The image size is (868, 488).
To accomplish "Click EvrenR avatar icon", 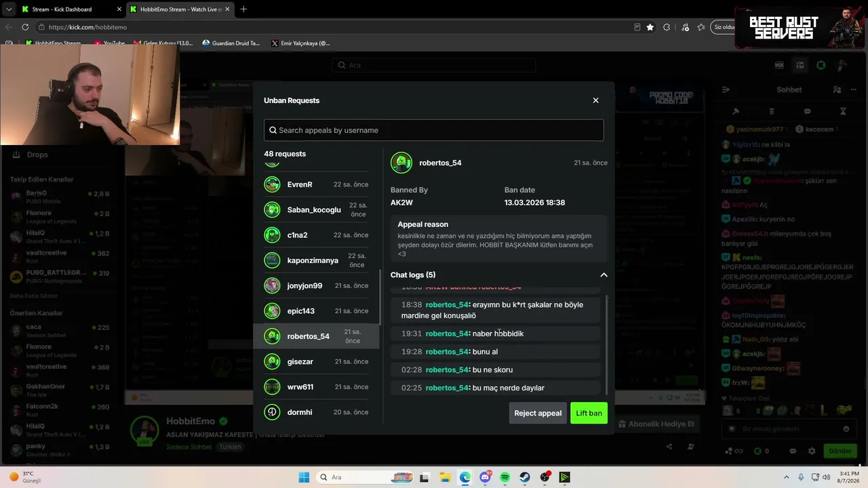I will [x=272, y=184].
